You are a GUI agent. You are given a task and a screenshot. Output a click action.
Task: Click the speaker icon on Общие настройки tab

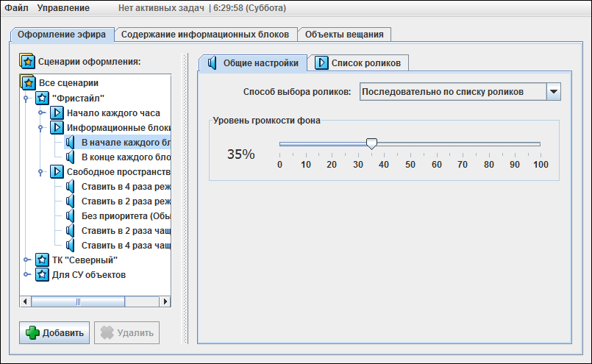[x=213, y=63]
